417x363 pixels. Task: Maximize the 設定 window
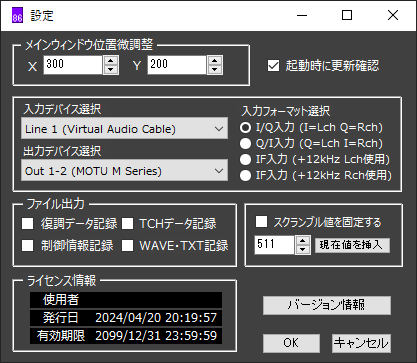[347, 15]
